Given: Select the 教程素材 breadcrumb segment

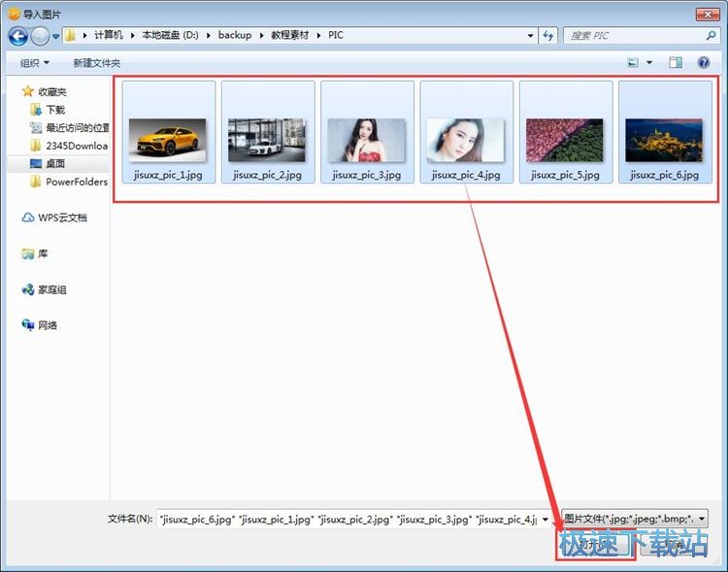Looking at the screenshot, I should 289,35.
